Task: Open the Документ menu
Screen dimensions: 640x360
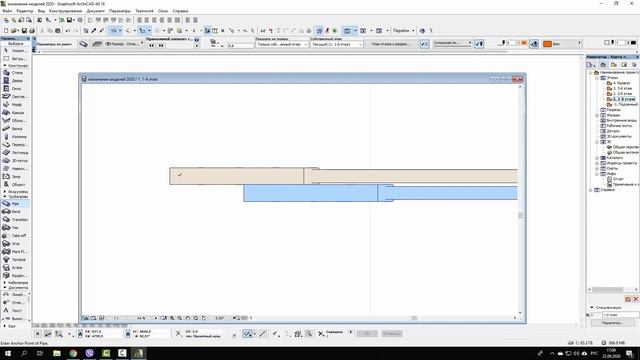Action: (96, 11)
